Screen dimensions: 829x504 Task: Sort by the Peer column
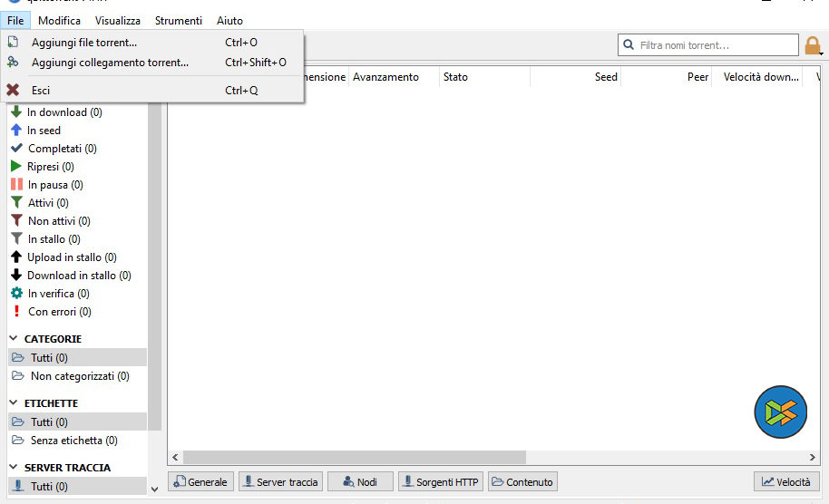667,77
